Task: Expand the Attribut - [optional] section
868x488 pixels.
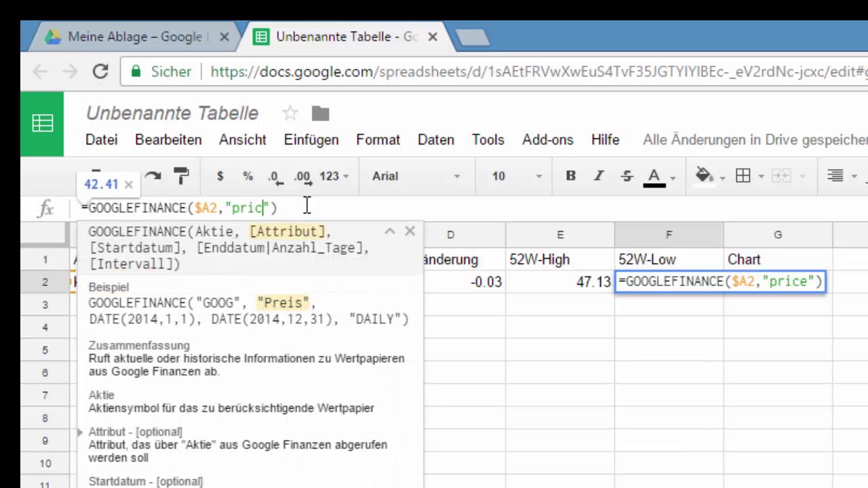Action: coord(80,432)
